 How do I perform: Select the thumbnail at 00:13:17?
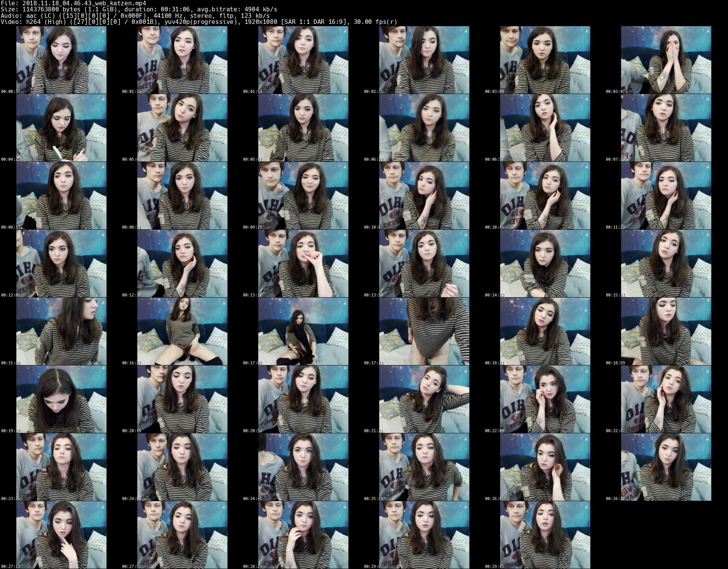(x=303, y=263)
